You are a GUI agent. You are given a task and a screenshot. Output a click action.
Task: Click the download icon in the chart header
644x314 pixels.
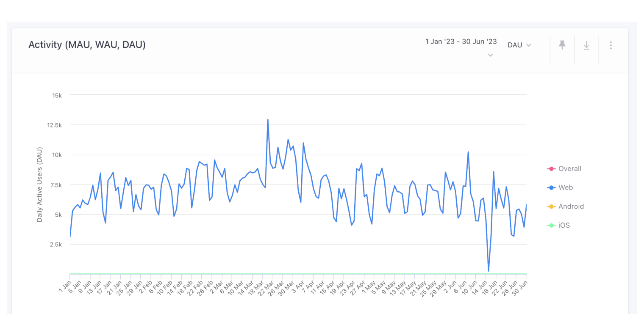586,45
